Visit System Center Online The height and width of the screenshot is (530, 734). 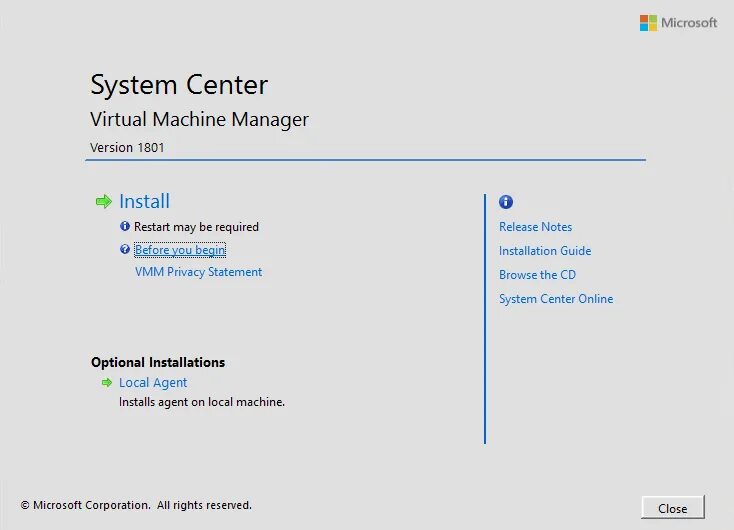(x=556, y=299)
